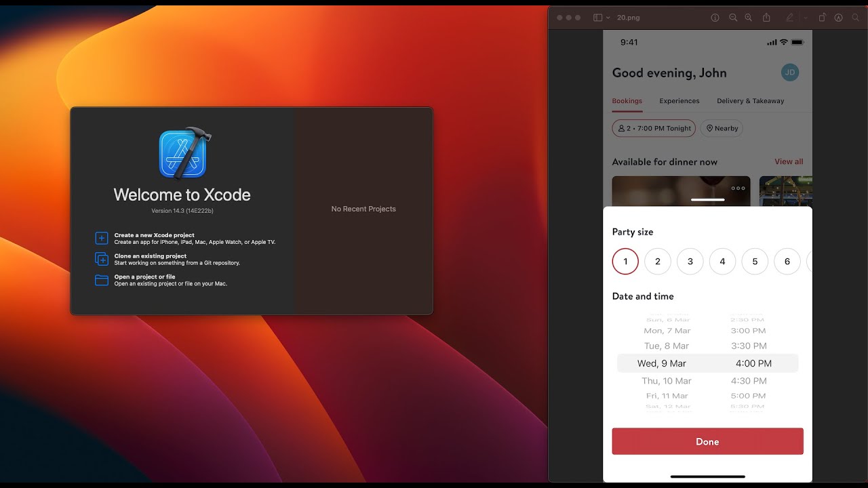This screenshot has height=488, width=868.
Task: Click the Nearby location chip
Action: click(x=722, y=128)
